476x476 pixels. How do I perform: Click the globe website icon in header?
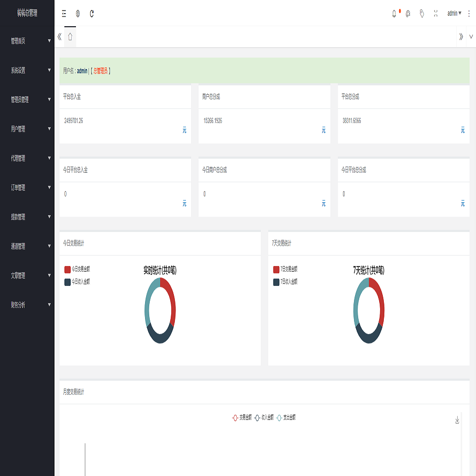(x=78, y=14)
